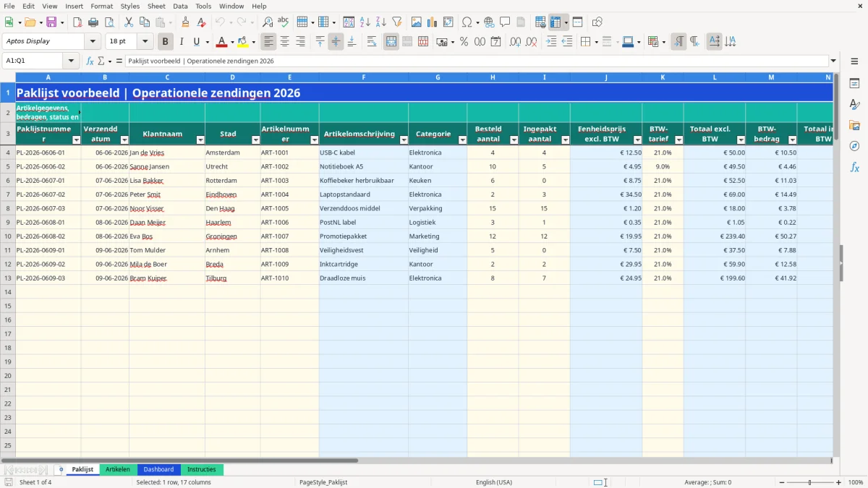The width and height of the screenshot is (868, 488).
Task: Open the Artikelomschrijving filter dropdown
Action: click(x=404, y=140)
